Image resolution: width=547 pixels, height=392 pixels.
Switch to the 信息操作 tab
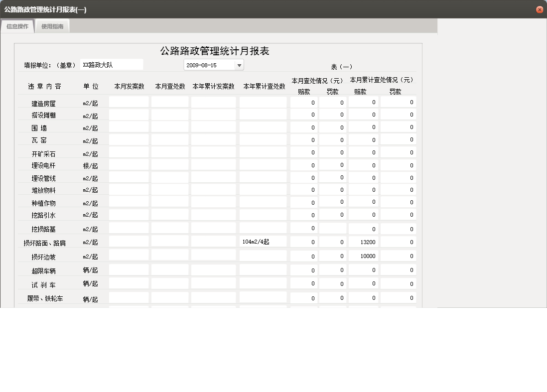tap(17, 26)
